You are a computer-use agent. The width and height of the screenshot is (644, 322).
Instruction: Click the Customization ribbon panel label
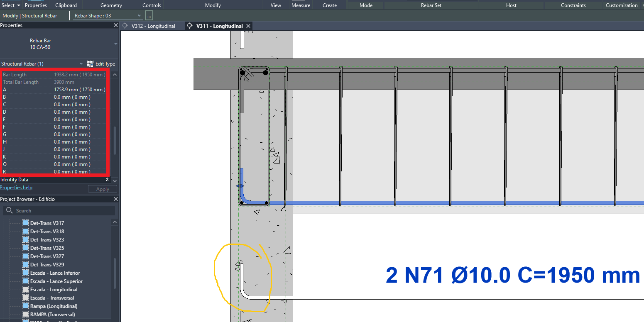[x=622, y=5]
